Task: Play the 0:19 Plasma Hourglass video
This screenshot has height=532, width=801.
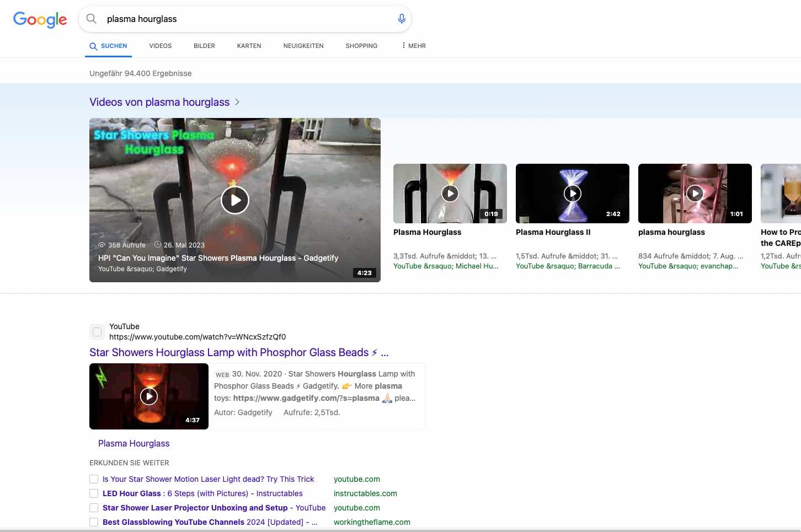Action: pyautogui.click(x=450, y=194)
